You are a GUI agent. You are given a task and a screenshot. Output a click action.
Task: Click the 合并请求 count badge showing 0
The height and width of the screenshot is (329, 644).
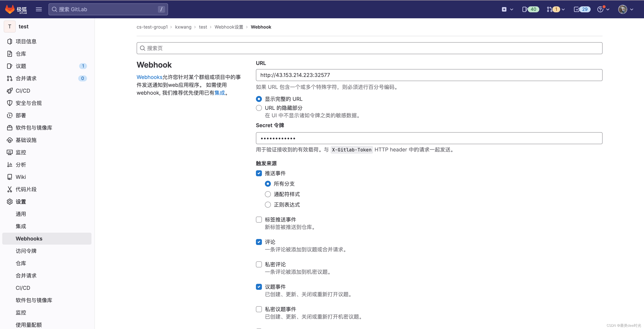click(83, 78)
